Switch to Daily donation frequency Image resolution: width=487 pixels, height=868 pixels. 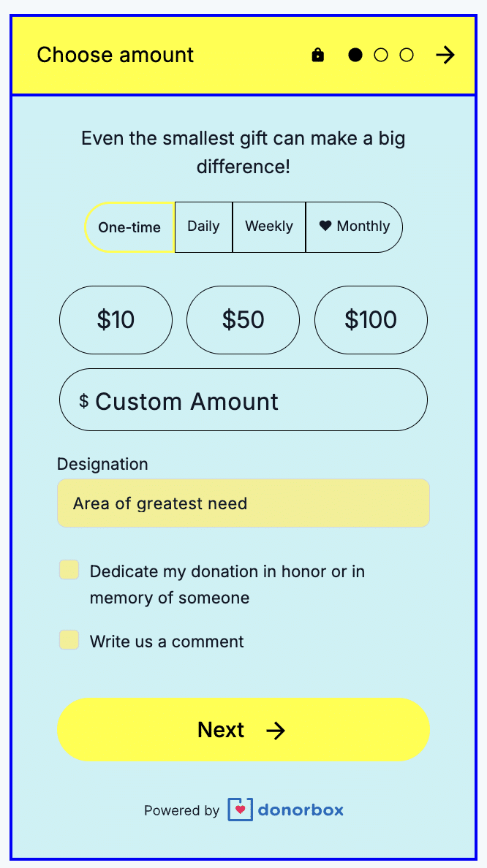pyautogui.click(x=203, y=226)
